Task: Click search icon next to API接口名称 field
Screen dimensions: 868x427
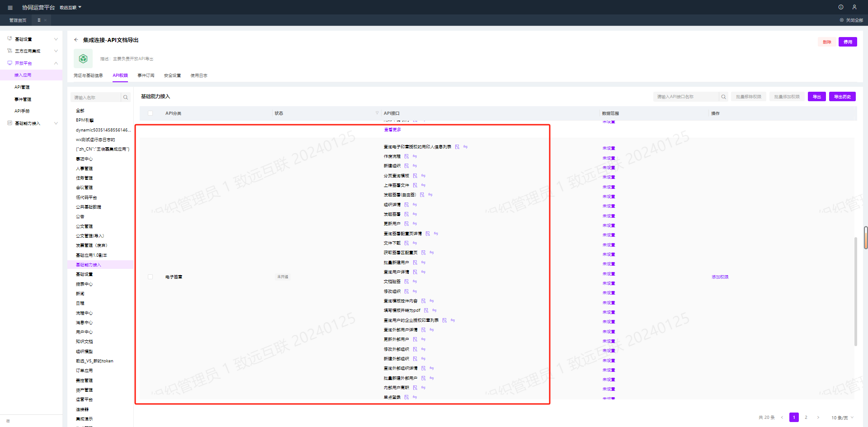Action: coord(723,97)
